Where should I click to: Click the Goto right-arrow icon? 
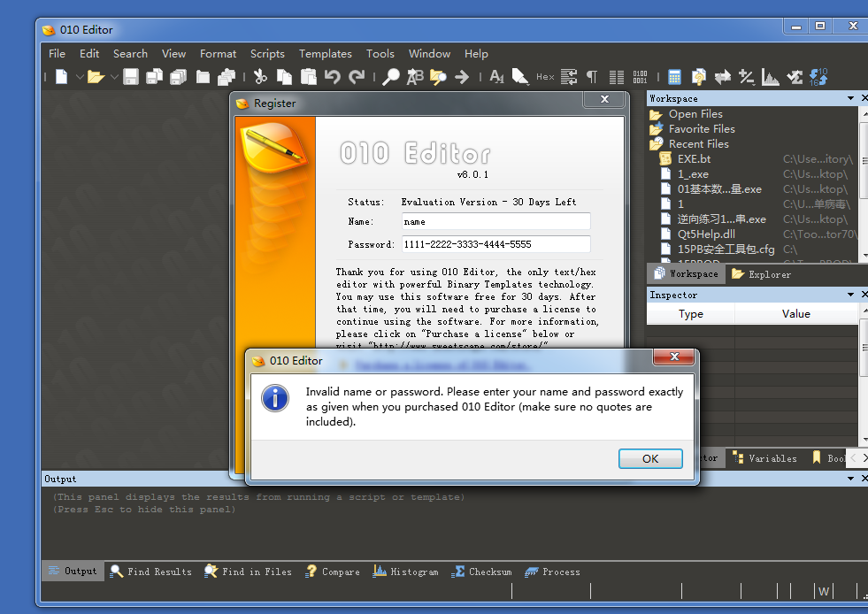coord(462,77)
